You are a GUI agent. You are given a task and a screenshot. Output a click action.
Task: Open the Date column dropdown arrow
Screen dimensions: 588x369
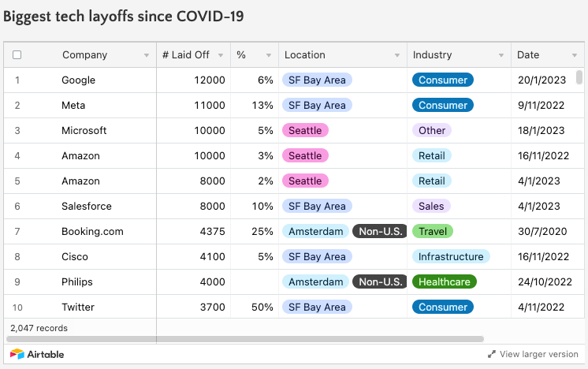click(x=574, y=55)
